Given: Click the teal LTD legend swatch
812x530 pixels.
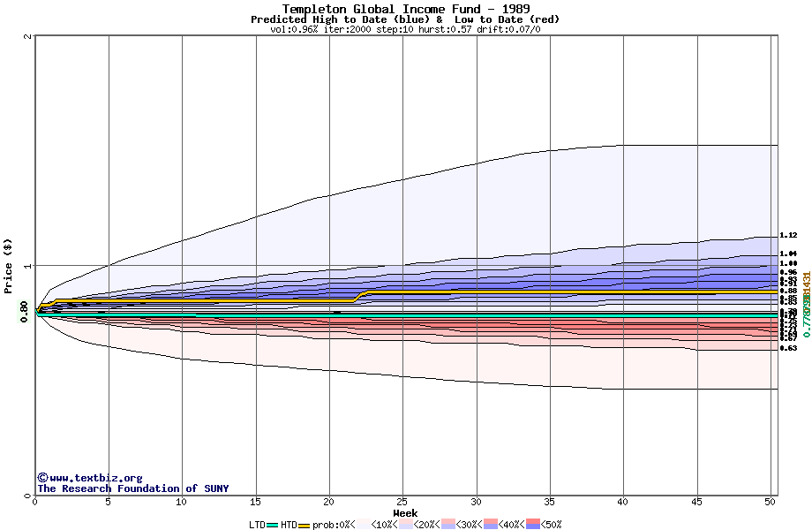Looking at the screenshot, I should [273, 525].
